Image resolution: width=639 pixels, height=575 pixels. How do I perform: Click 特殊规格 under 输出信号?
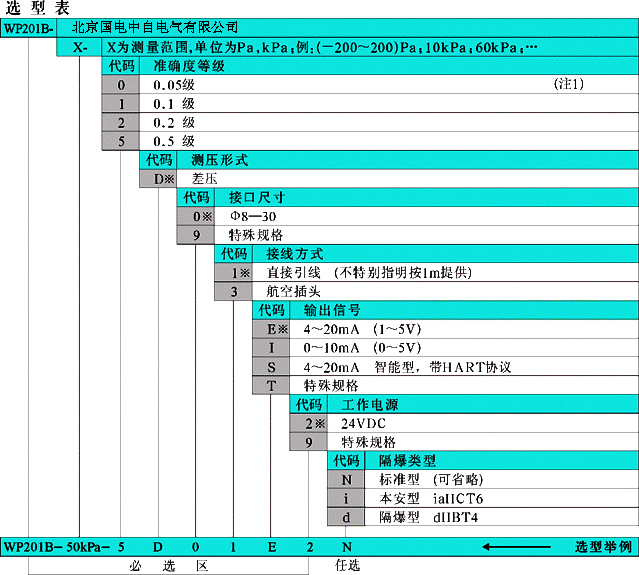pyautogui.click(x=331, y=386)
